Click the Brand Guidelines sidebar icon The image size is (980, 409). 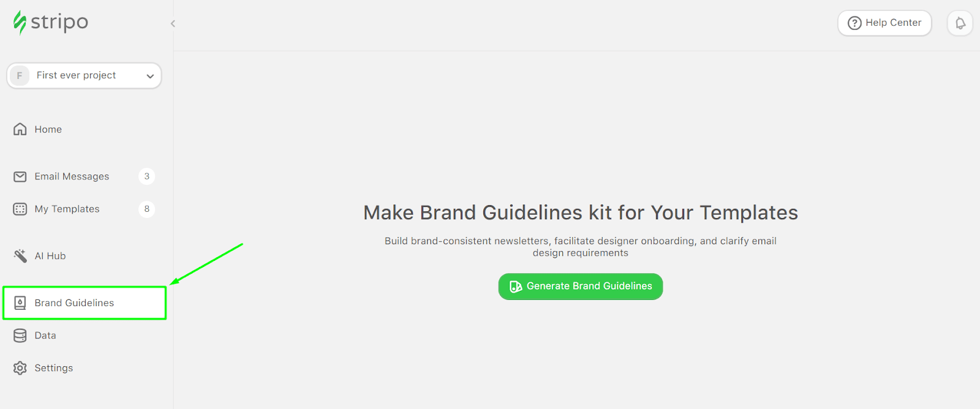20,302
